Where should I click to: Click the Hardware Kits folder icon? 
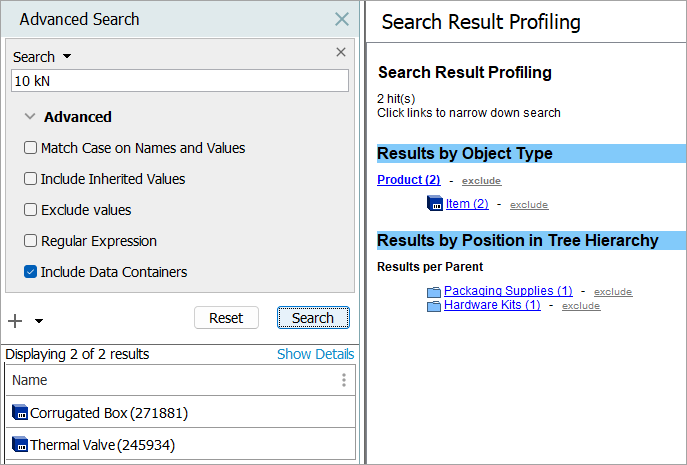434,306
